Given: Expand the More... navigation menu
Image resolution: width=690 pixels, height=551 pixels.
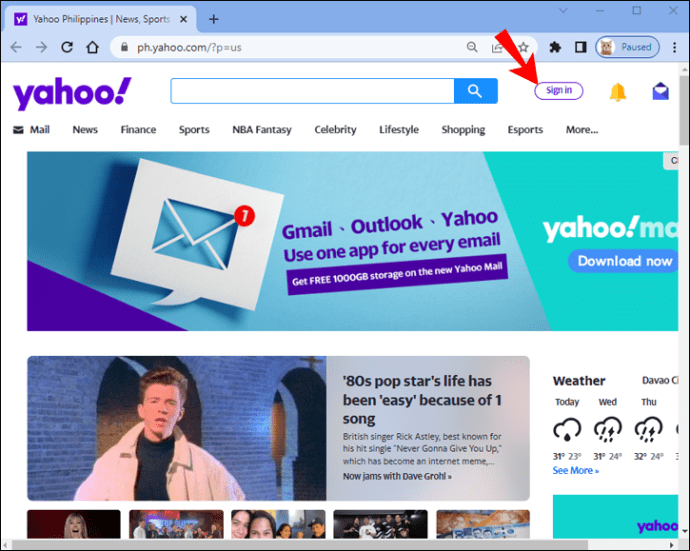Looking at the screenshot, I should (x=582, y=130).
